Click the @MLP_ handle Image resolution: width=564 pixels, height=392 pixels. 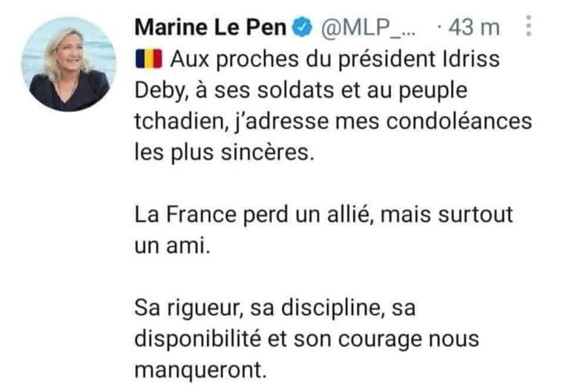[x=368, y=27]
